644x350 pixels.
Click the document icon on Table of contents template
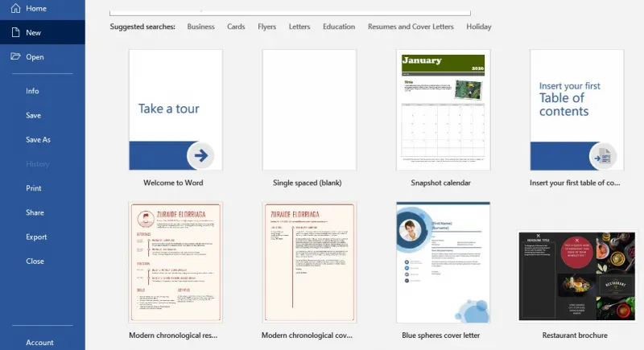[x=603, y=156]
